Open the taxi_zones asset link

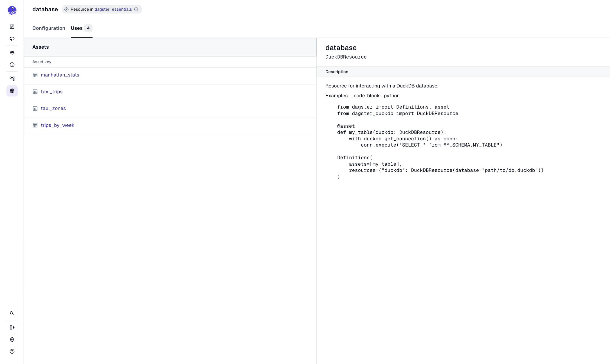[x=53, y=108]
